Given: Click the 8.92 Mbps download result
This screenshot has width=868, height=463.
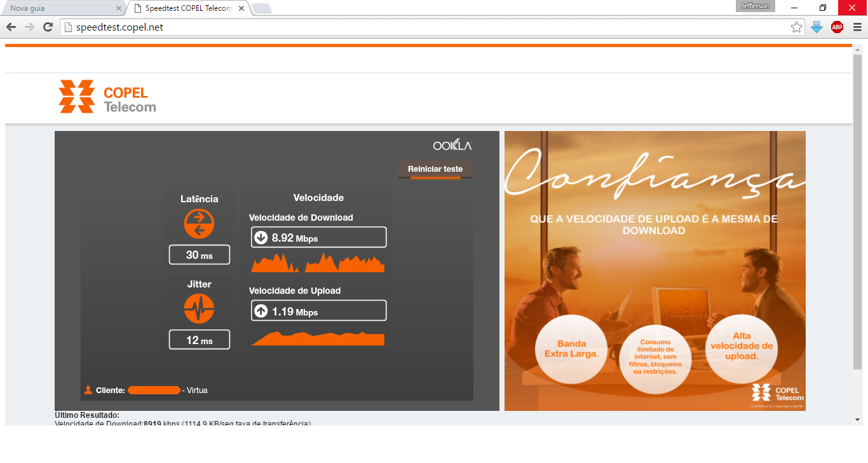Looking at the screenshot, I should click(318, 237).
